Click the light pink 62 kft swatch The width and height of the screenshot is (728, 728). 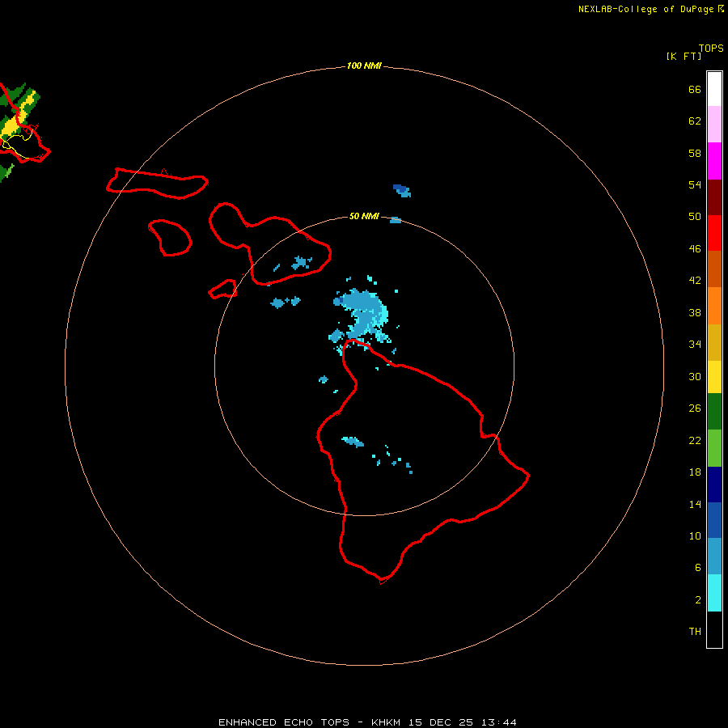click(x=714, y=125)
